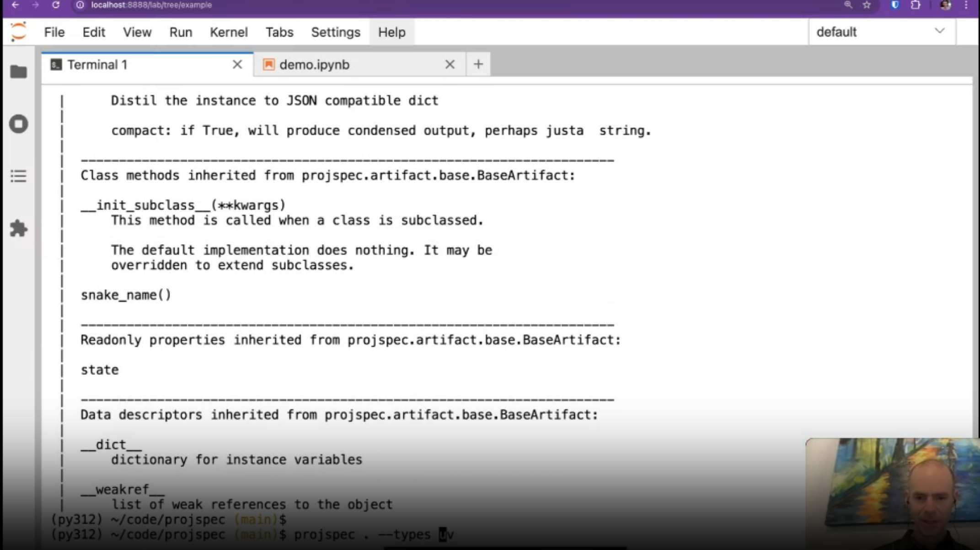Viewport: 980px width, 550px height.
Task: Open the Kernel menu
Action: click(229, 32)
